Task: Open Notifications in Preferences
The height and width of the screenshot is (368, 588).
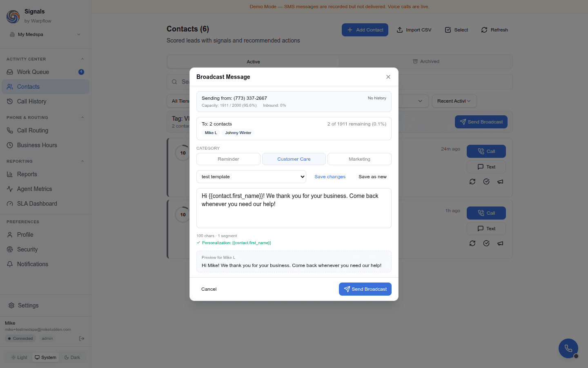Action: coord(32,264)
